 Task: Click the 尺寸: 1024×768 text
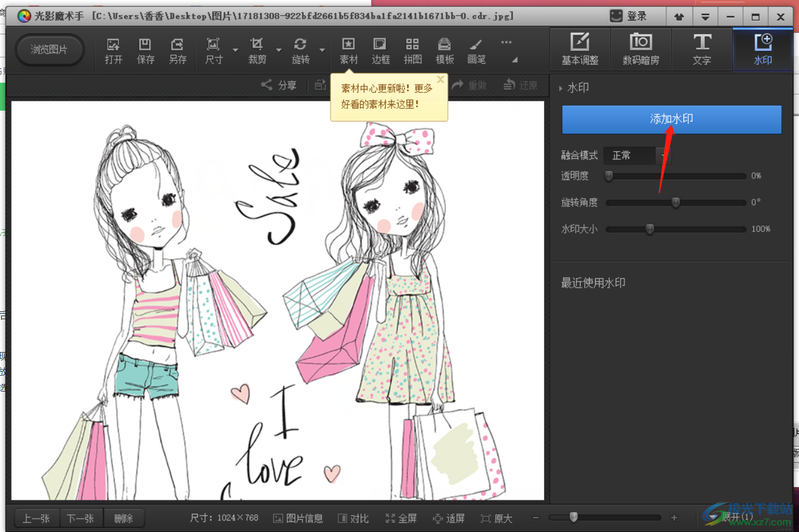[x=224, y=518]
